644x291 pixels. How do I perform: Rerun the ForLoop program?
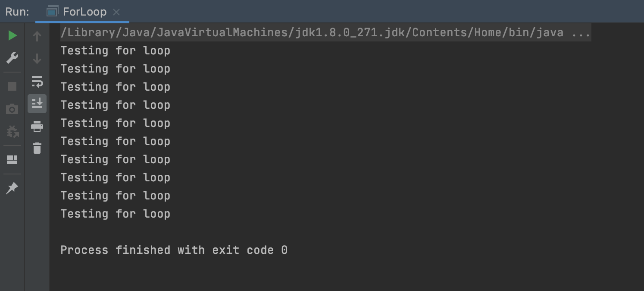coord(12,35)
